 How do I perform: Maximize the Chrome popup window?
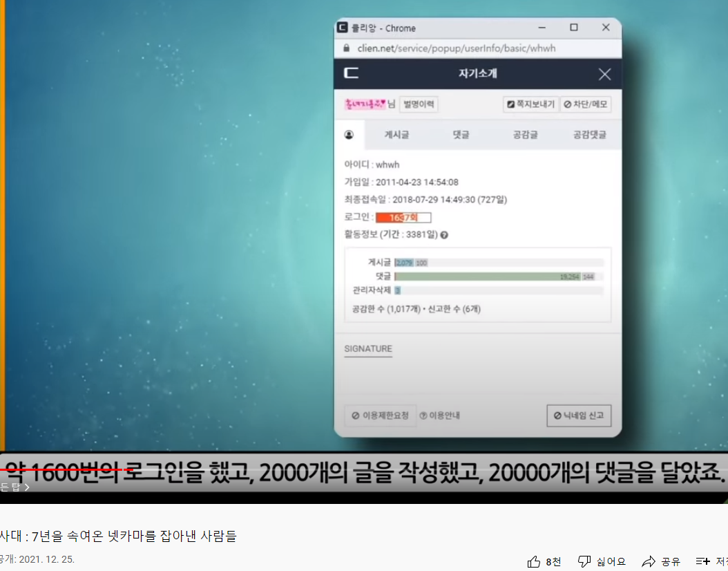tap(574, 28)
